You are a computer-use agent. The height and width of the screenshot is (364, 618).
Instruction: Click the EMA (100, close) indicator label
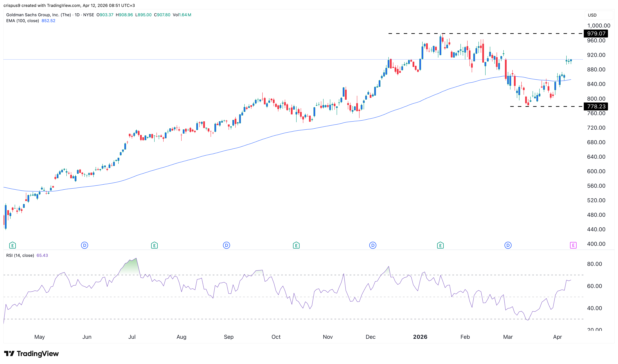point(23,21)
